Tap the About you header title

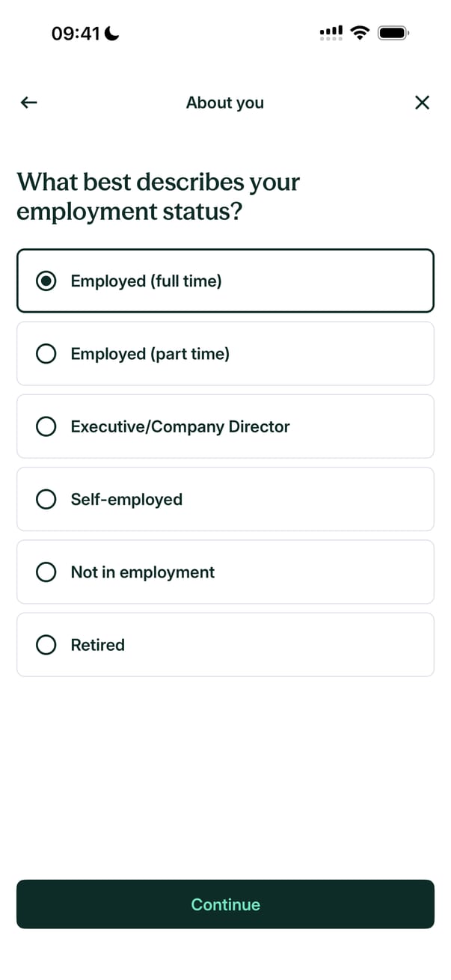(x=225, y=102)
